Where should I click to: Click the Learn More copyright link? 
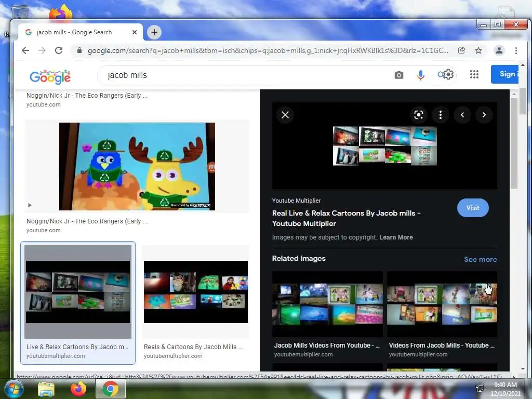[x=396, y=237]
